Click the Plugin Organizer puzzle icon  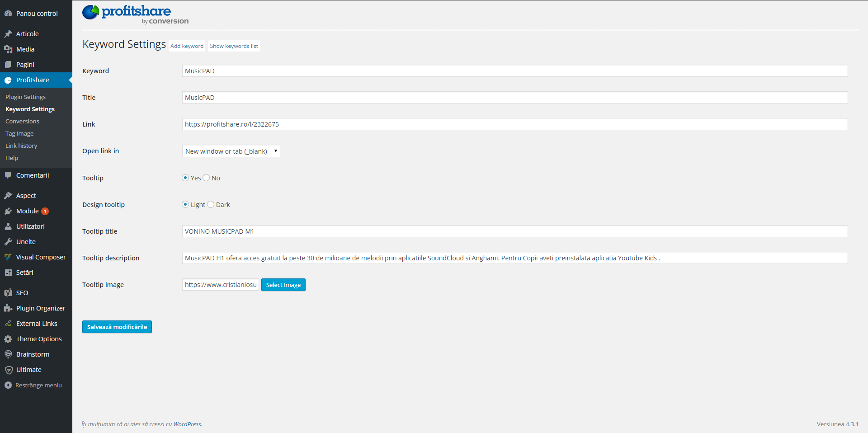pyautogui.click(x=8, y=308)
